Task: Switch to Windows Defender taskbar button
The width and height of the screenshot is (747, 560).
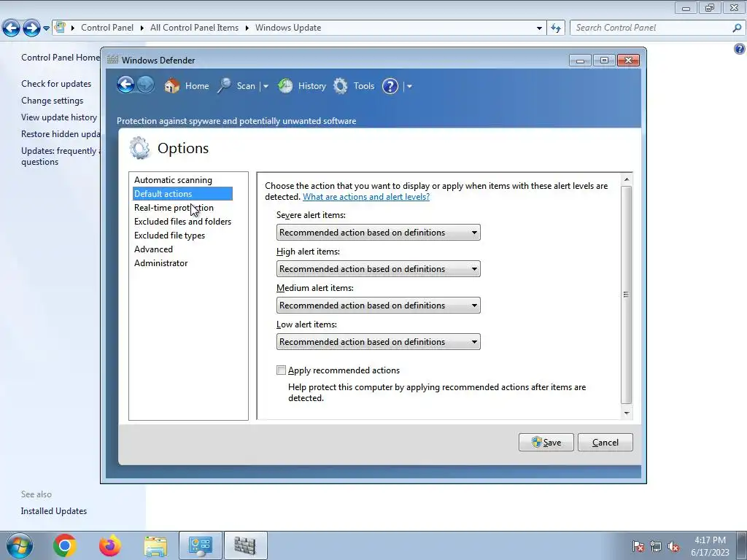Action: tap(246, 545)
